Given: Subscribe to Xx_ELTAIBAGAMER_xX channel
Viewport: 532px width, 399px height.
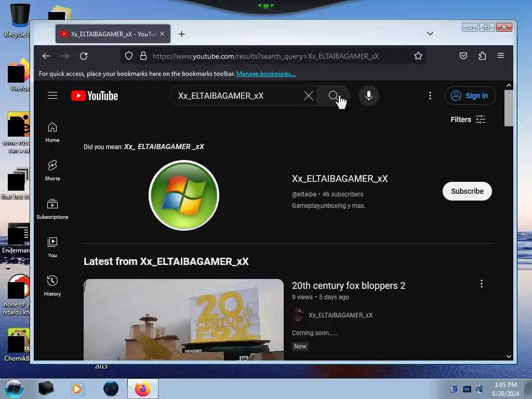Looking at the screenshot, I should click(x=467, y=191).
